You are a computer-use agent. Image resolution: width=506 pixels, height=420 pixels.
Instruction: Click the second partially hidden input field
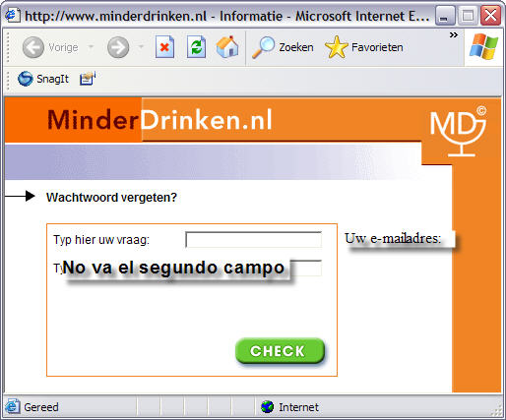point(306,268)
